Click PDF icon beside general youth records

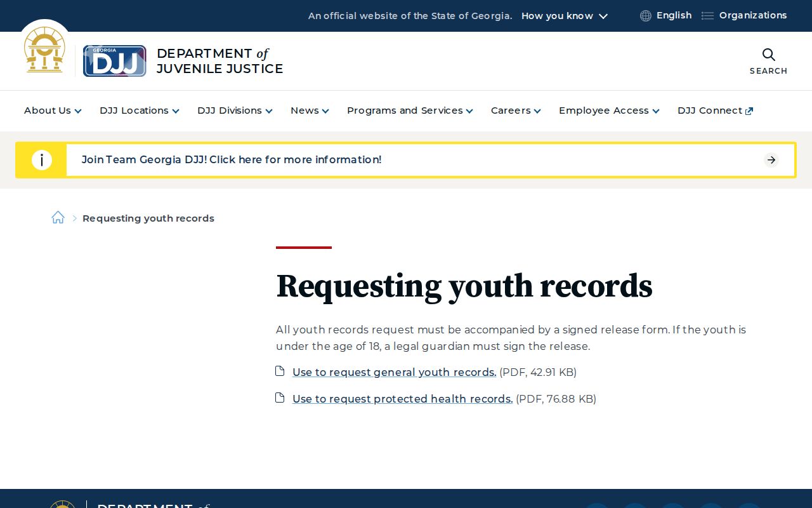(280, 371)
